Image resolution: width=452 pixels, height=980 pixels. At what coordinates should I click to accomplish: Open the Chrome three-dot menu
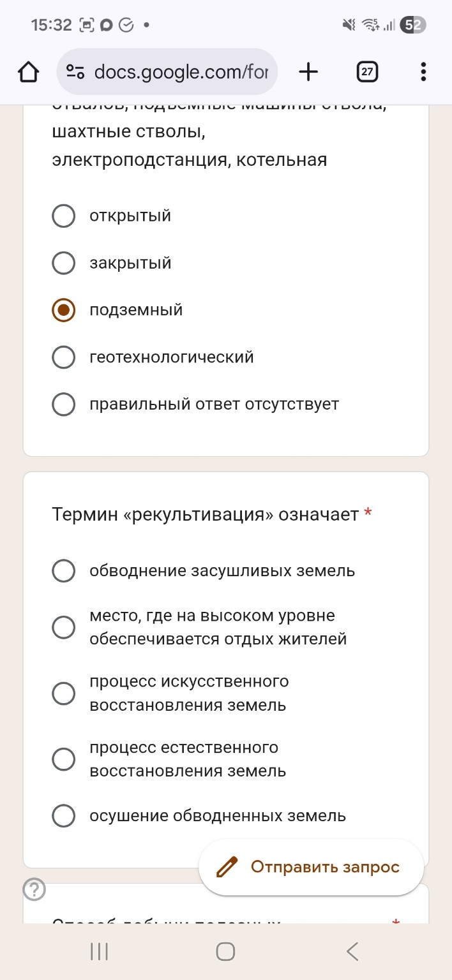[423, 71]
